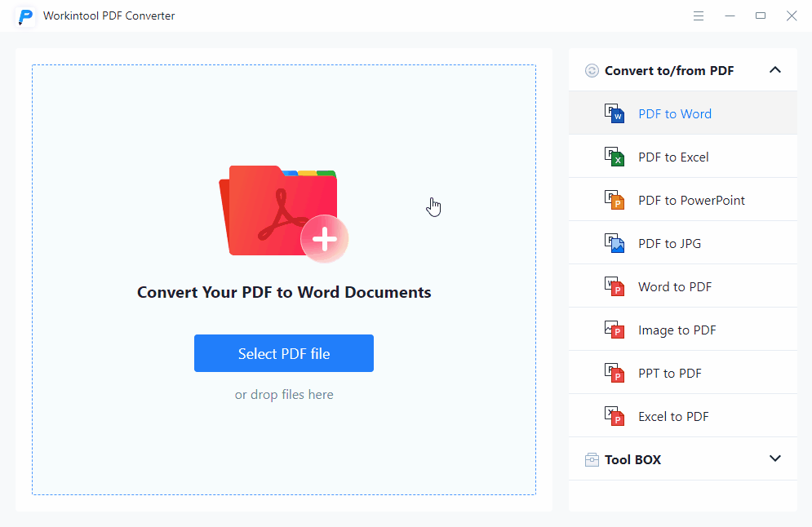Click the PDF to Excel file icon
The image size is (812, 527).
point(615,157)
